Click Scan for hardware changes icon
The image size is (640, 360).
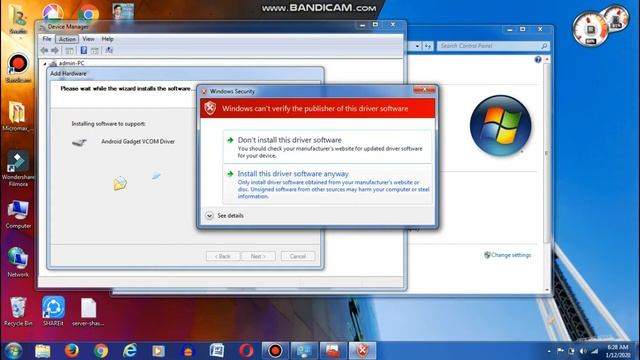tap(109, 50)
